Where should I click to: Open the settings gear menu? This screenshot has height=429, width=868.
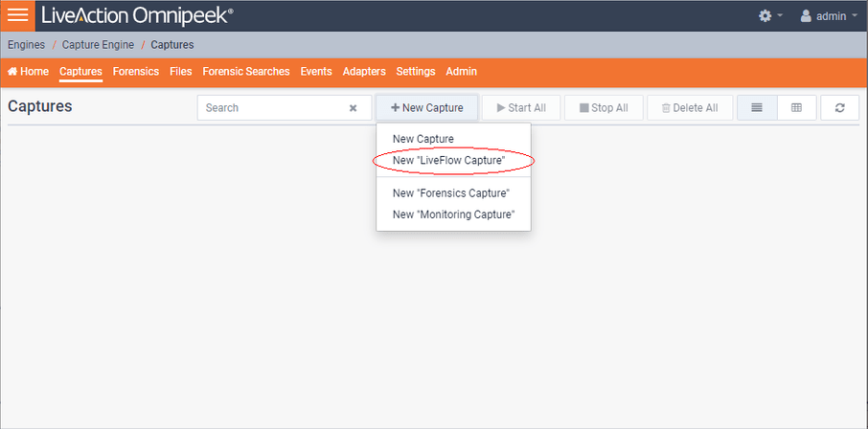point(771,16)
